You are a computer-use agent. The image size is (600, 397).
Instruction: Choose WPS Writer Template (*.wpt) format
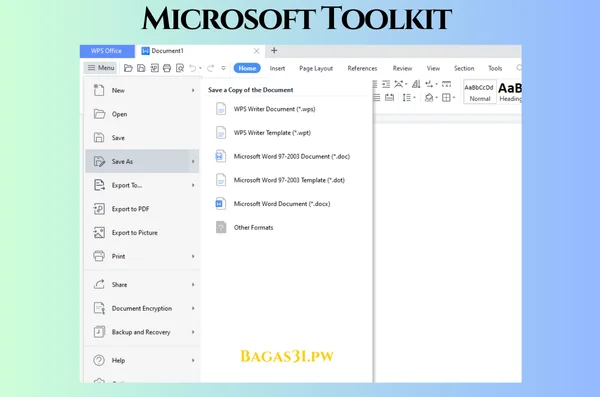pyautogui.click(x=286, y=133)
